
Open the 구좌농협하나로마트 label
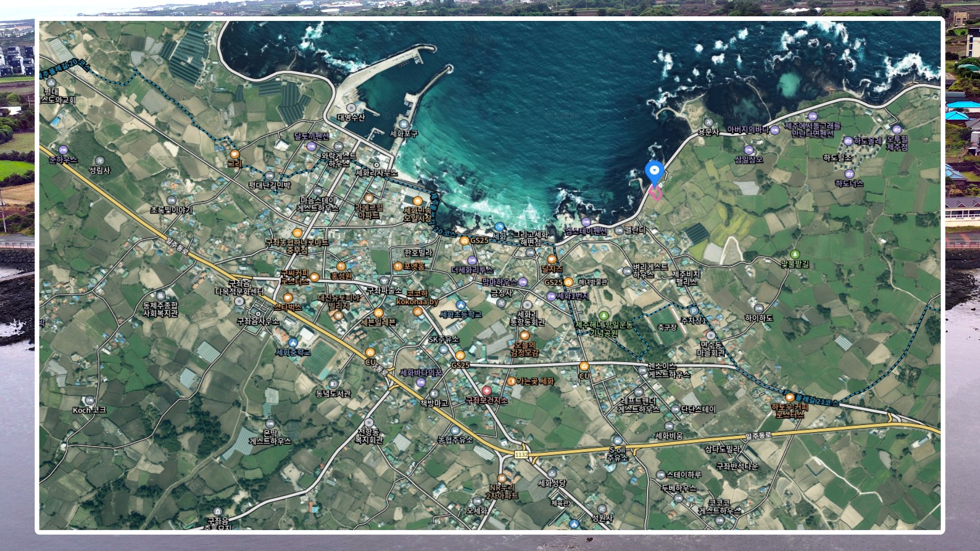click(x=297, y=243)
